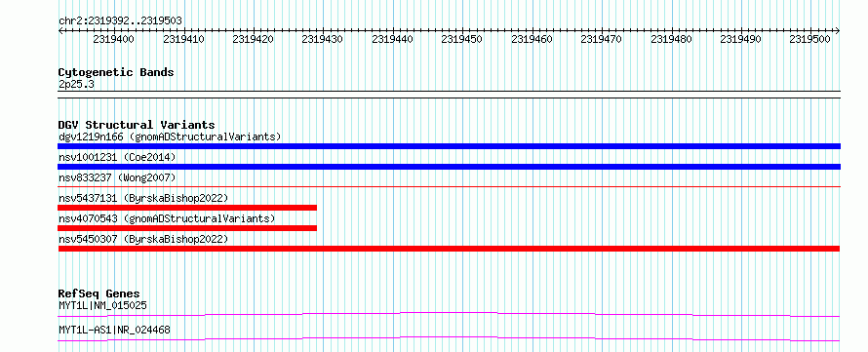The width and height of the screenshot is (868, 352).
Task: Select ruler position 2319500
Action: (809, 39)
